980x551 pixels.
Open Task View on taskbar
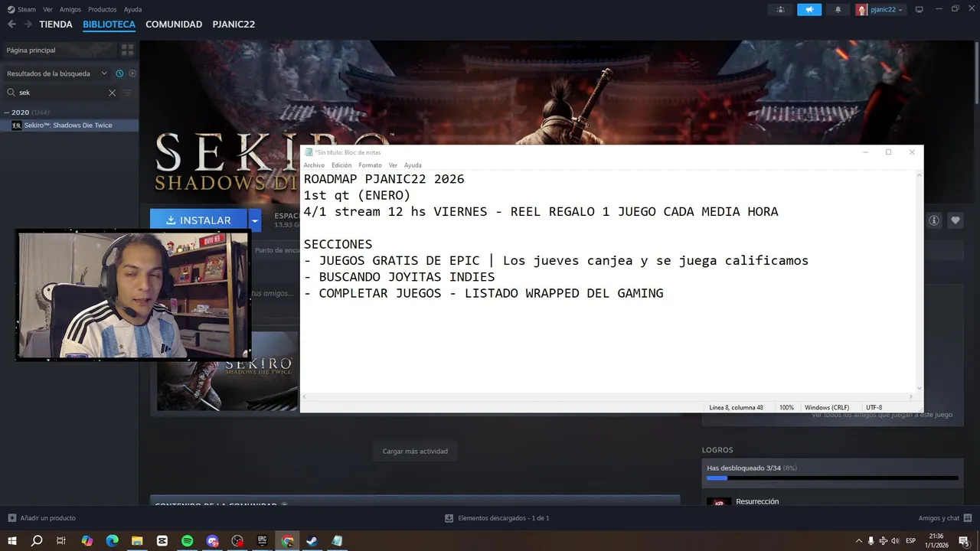[61, 540]
